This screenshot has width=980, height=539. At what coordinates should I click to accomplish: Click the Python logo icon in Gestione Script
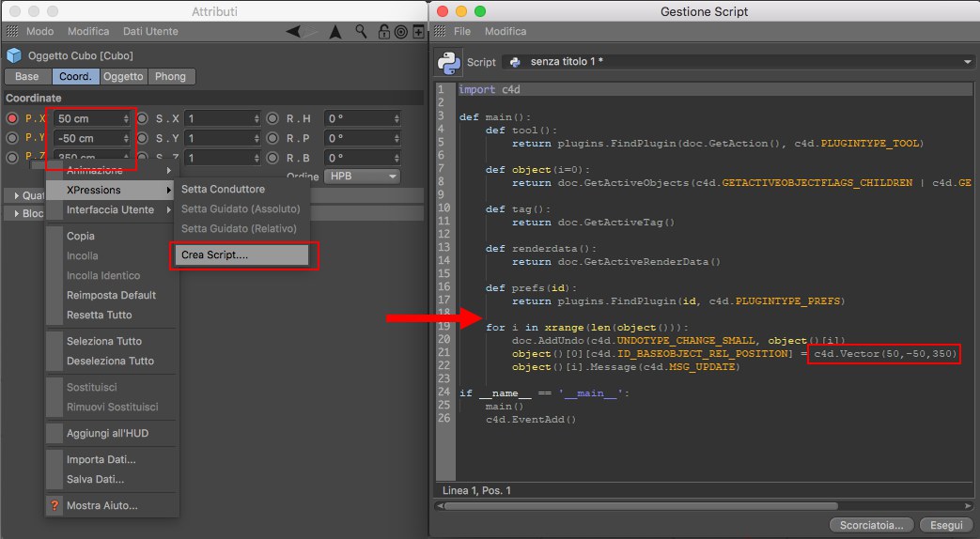tap(449, 62)
